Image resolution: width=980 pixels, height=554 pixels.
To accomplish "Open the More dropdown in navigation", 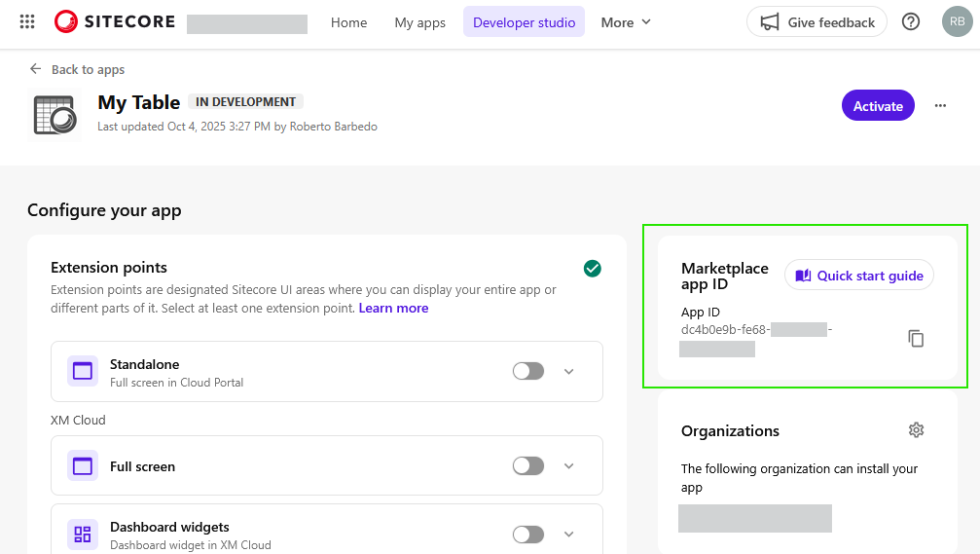I will click(x=626, y=22).
